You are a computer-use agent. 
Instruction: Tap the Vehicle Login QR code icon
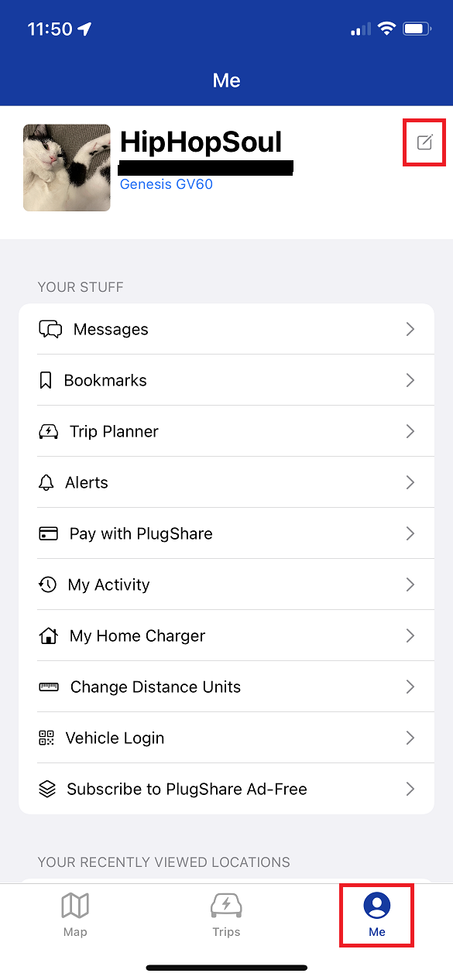(46, 738)
